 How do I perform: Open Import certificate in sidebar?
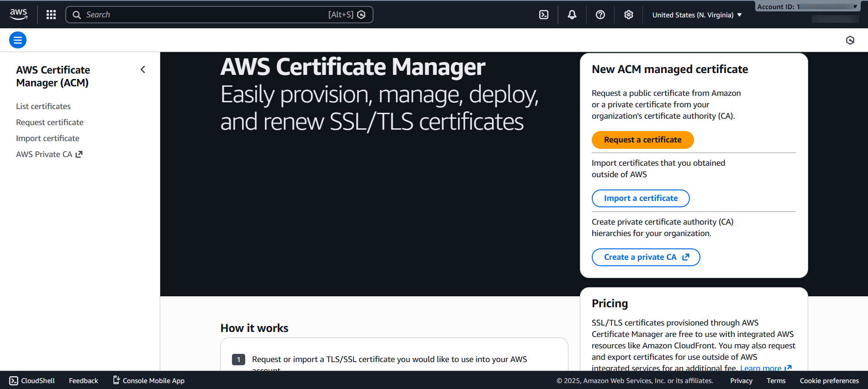[47, 138]
